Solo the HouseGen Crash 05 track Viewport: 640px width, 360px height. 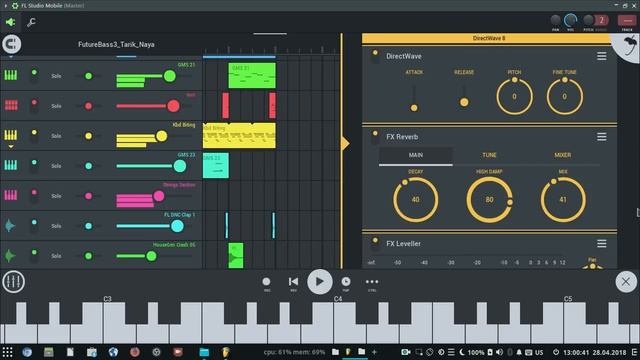tap(56, 256)
